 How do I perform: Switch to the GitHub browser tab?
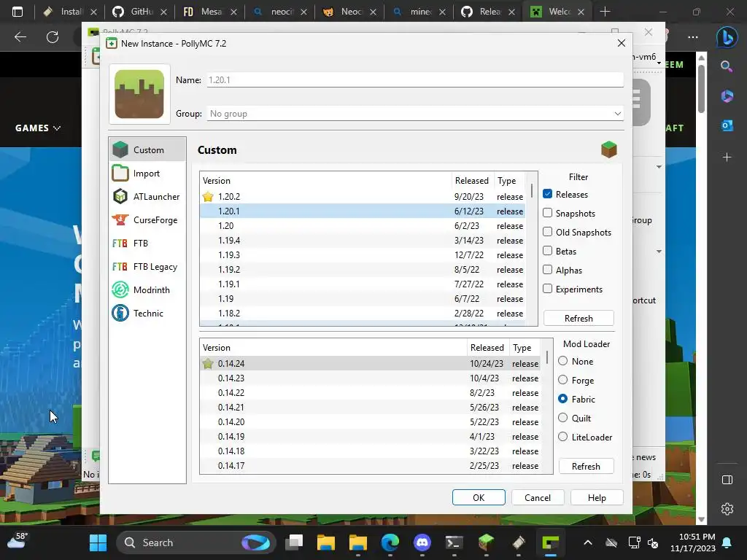click(x=140, y=12)
